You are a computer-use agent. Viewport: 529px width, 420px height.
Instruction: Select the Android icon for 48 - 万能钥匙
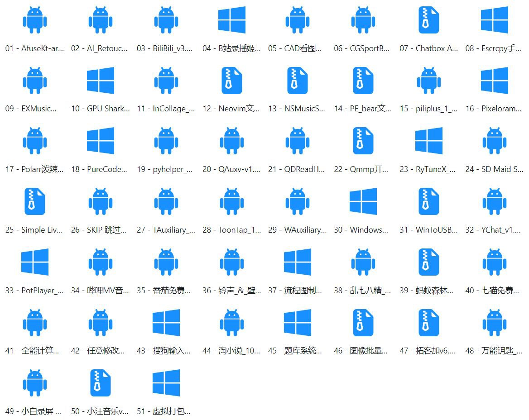(495, 323)
